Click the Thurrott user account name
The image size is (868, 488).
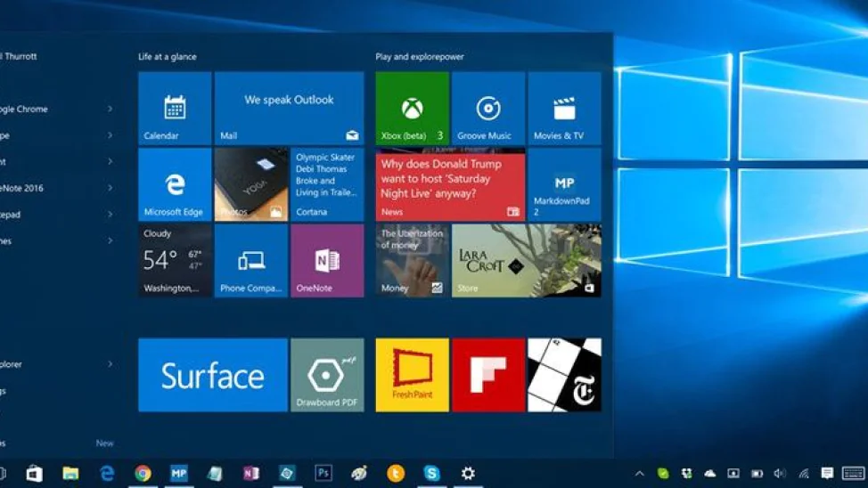pos(20,56)
